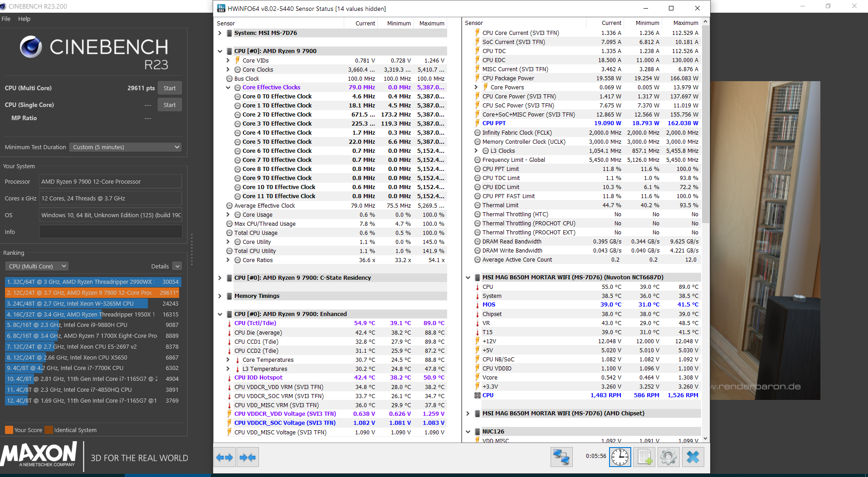Image resolution: width=868 pixels, height=477 pixels.
Task: Collapse the Core Effective Clocks list
Action: coord(228,88)
